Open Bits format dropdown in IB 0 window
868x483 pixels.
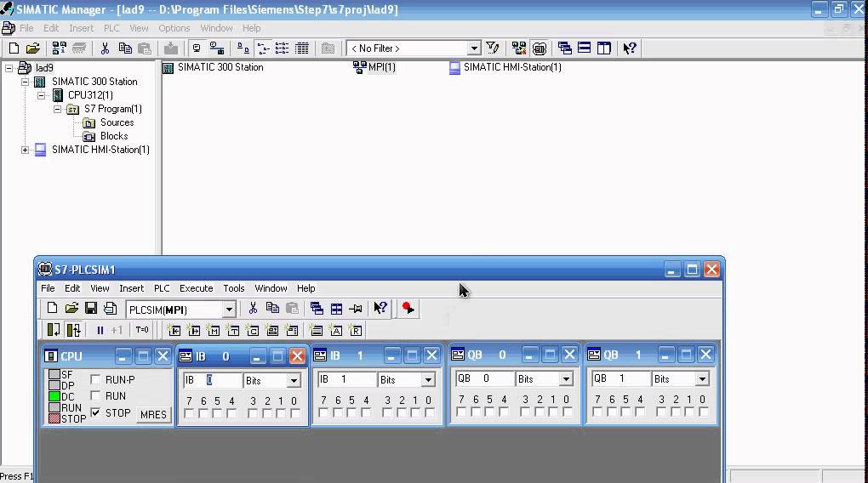click(294, 381)
